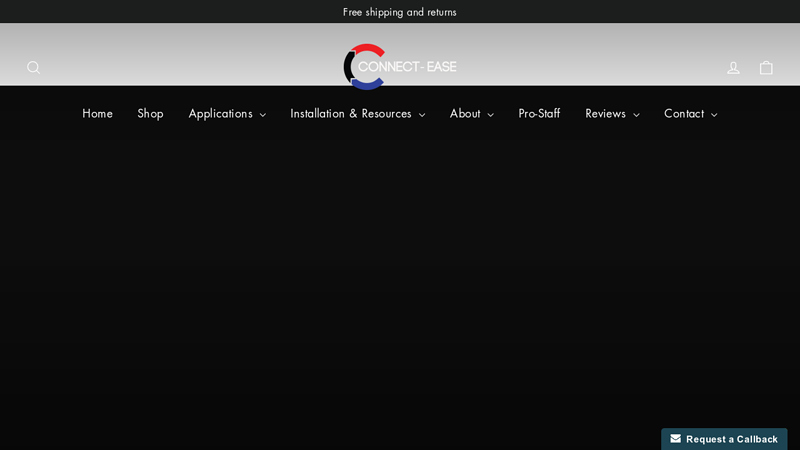Click the Request a Callback button
The width and height of the screenshot is (800, 450).
coord(724,439)
